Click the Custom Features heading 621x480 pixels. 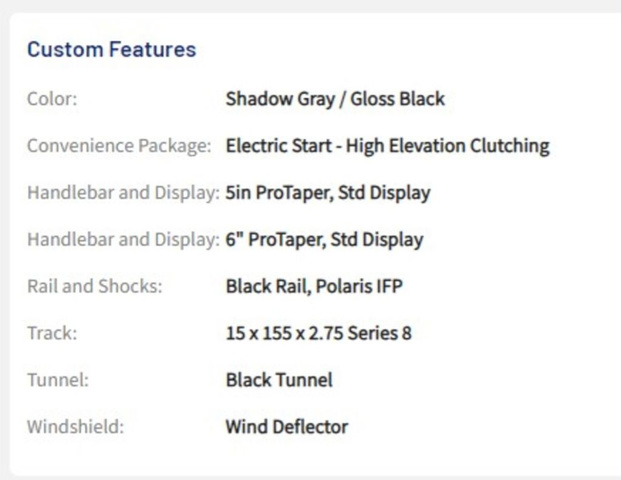coord(111,50)
